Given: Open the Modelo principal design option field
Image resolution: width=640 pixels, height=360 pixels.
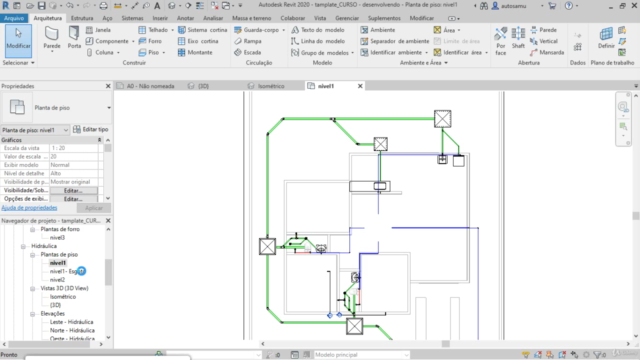Looking at the screenshot, I should 361,355.
